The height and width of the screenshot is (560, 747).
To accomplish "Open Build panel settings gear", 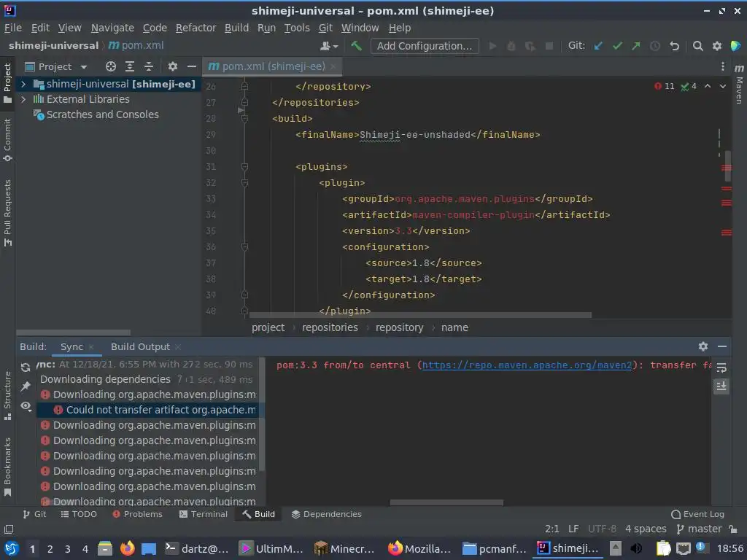I will pyautogui.click(x=703, y=346).
